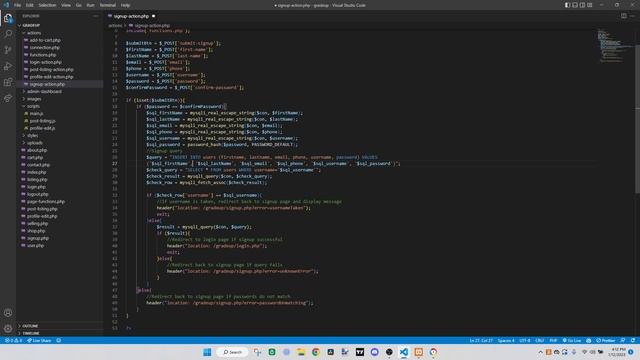Open the Search view in activity bar

coord(8,34)
